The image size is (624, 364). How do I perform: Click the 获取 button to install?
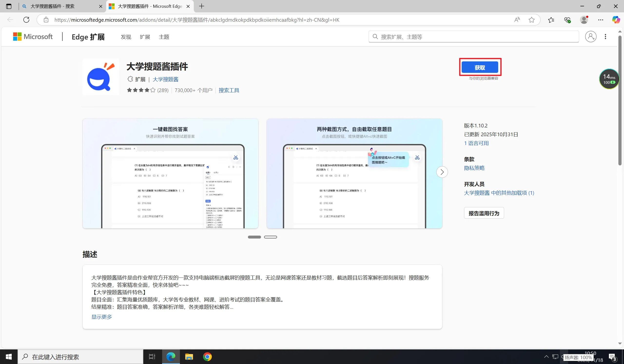480,67
